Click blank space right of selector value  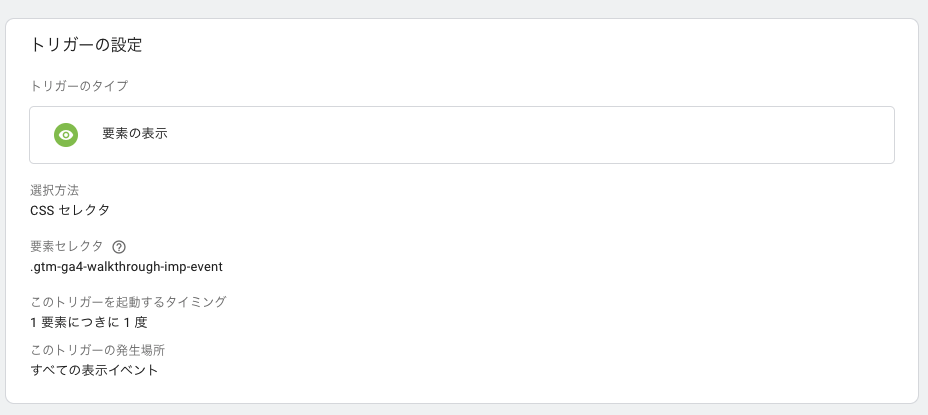tap(533, 267)
